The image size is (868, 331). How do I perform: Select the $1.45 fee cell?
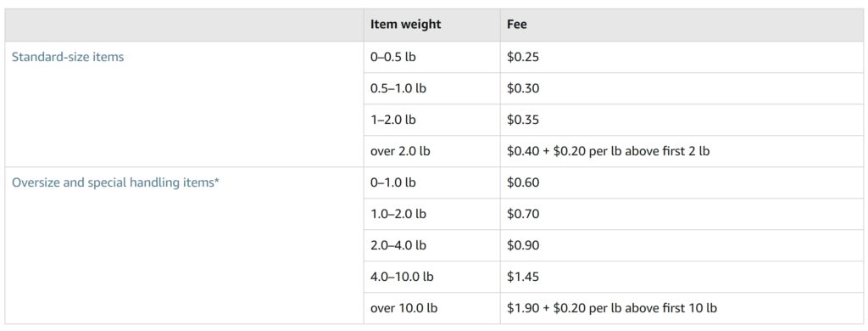(x=682, y=277)
